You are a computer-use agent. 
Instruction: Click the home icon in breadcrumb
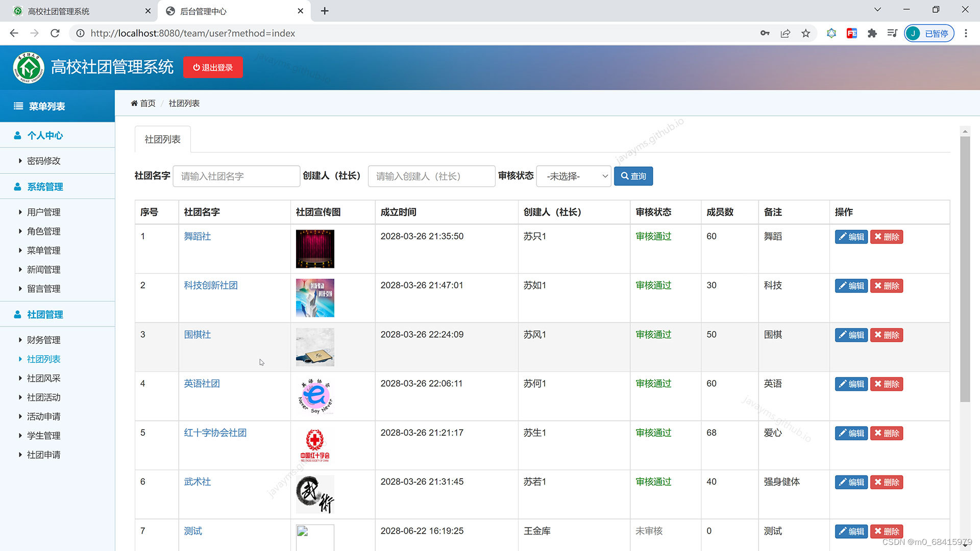pyautogui.click(x=134, y=104)
